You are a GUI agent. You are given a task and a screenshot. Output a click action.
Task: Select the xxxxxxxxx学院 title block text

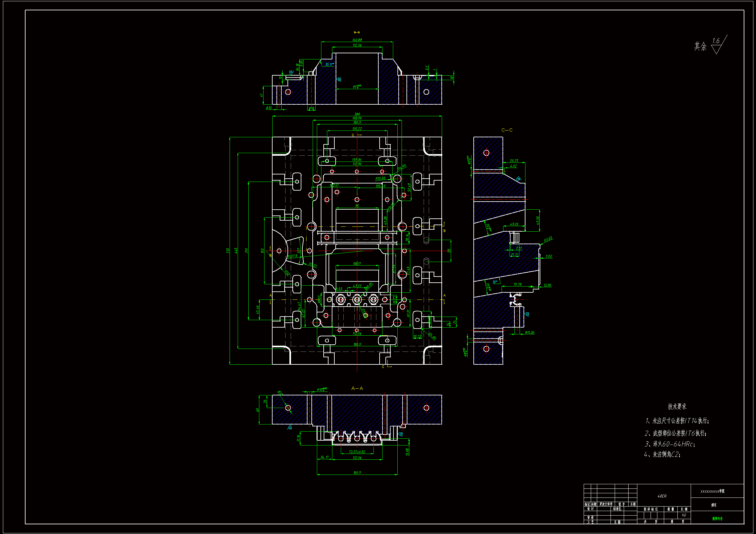pyautogui.click(x=712, y=491)
